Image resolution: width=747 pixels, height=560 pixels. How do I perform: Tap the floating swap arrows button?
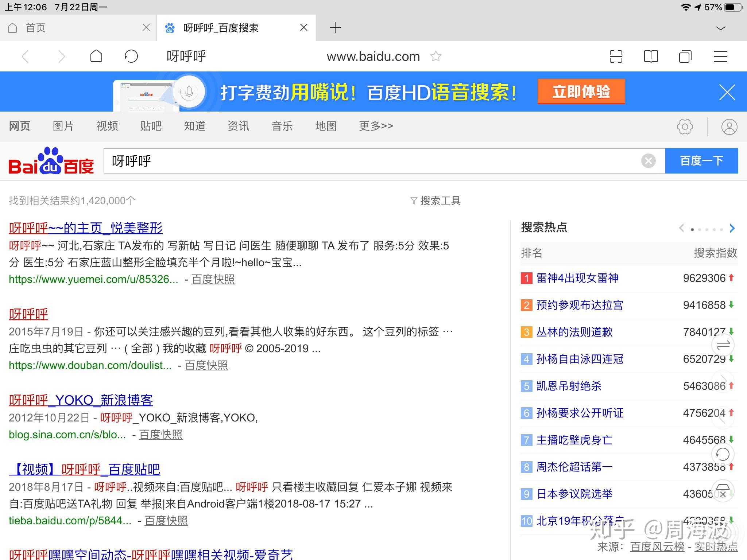pos(723,345)
